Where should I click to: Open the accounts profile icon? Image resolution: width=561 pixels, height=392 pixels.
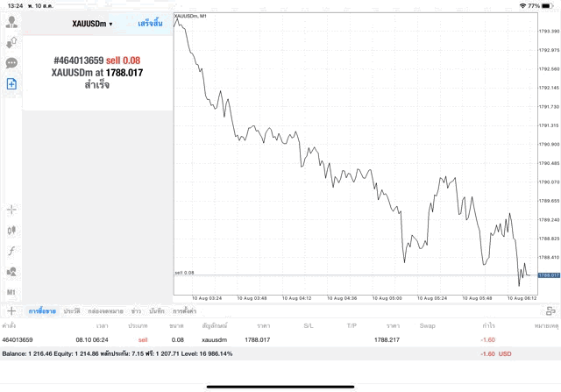tap(12, 21)
